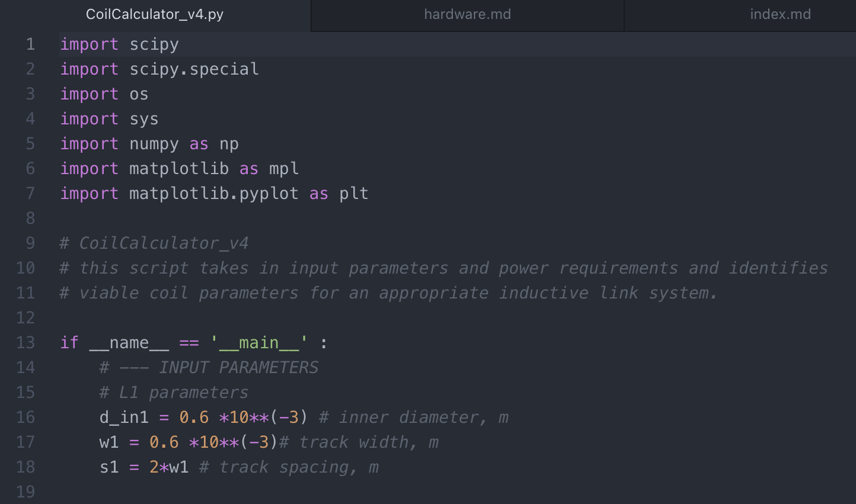
Task: Open the index.md tab
Action: coord(780,14)
